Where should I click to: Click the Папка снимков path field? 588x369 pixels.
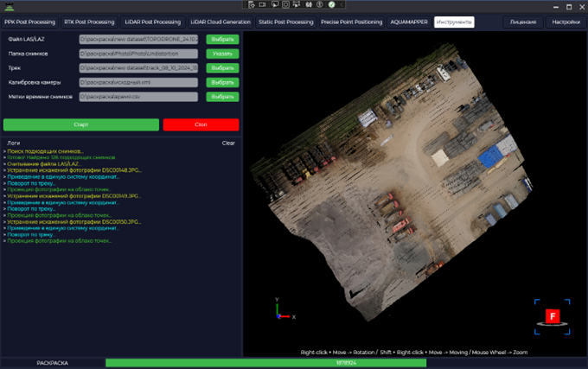tap(138, 54)
